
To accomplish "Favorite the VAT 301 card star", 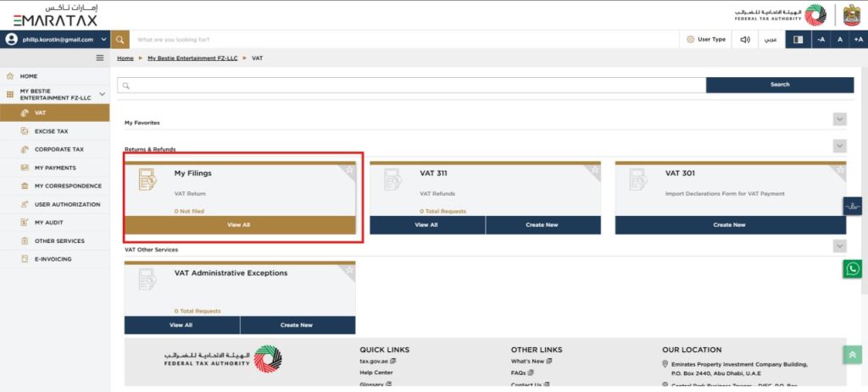I will click(x=840, y=169).
